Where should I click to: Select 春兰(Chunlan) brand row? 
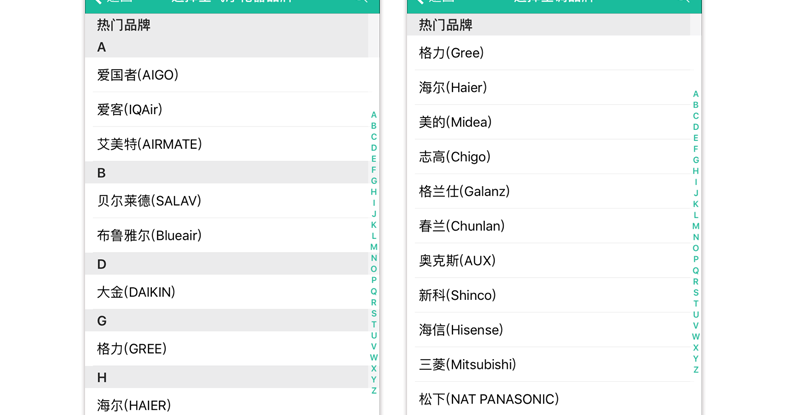coord(462,226)
